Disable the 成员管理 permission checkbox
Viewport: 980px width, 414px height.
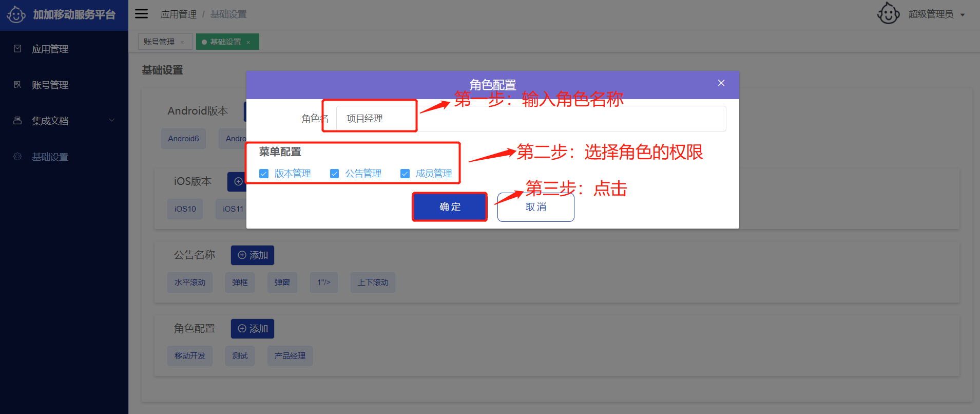(x=405, y=174)
